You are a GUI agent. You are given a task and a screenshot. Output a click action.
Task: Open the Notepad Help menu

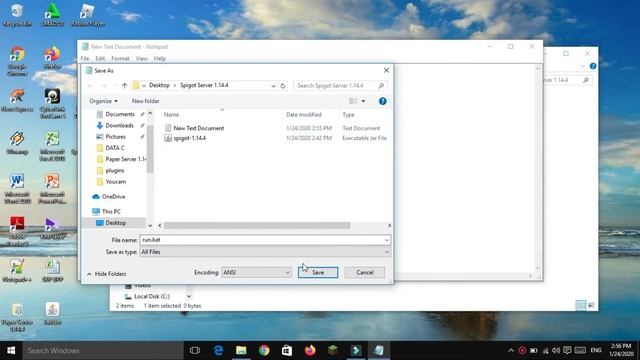(x=160, y=59)
